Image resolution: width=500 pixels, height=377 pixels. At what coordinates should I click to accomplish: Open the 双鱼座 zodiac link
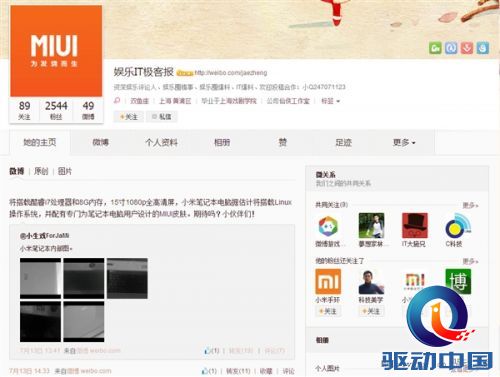coord(139,101)
